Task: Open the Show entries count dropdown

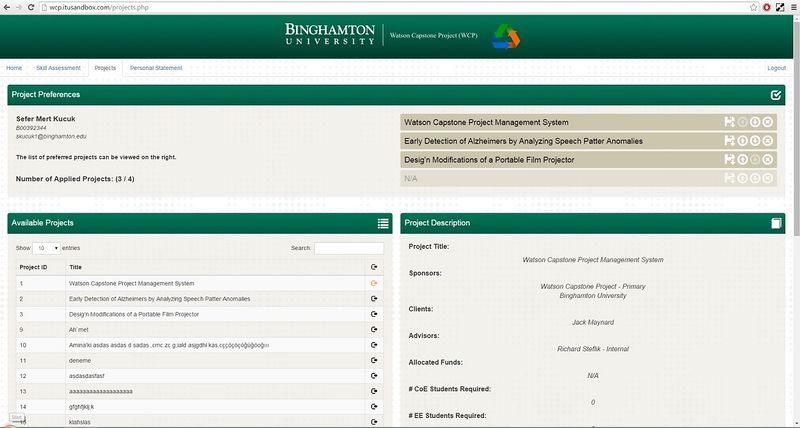Action: pos(47,247)
